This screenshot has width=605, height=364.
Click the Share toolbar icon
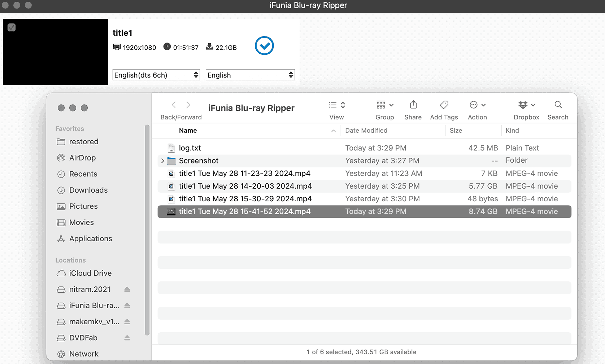pyautogui.click(x=413, y=105)
